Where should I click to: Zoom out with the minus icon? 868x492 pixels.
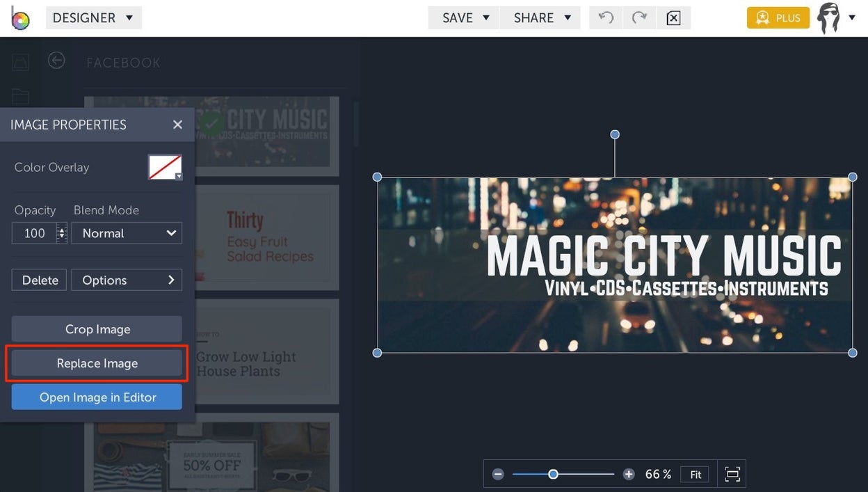(x=498, y=474)
